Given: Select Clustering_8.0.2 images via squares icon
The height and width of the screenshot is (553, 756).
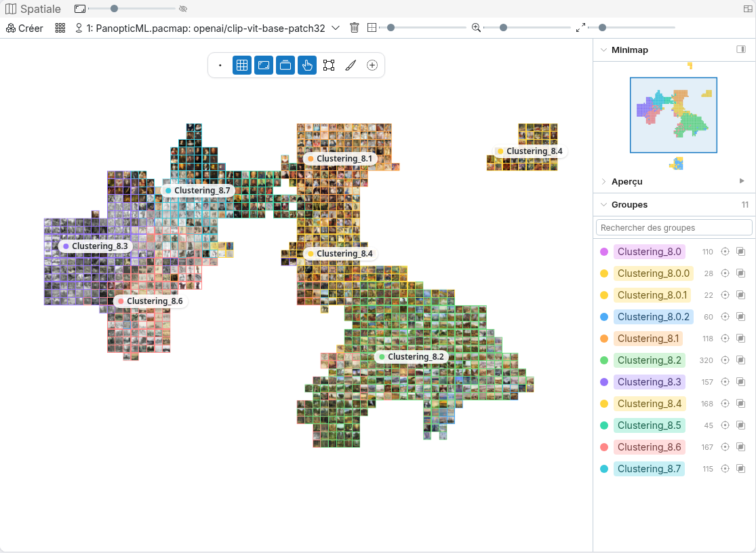Looking at the screenshot, I should (741, 317).
